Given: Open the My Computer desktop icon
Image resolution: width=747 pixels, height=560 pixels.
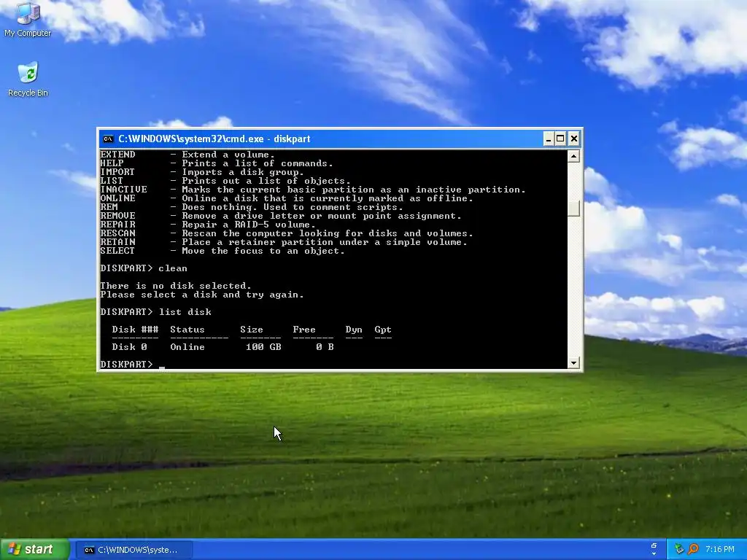Looking at the screenshot, I should pos(28,19).
